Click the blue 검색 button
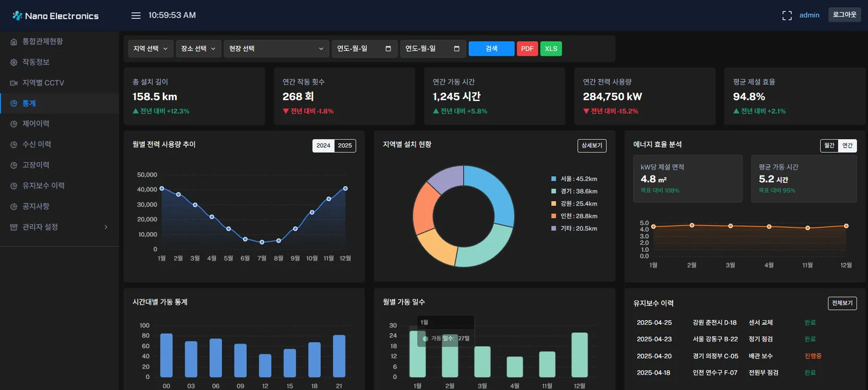This screenshot has height=390, width=868. pos(492,49)
